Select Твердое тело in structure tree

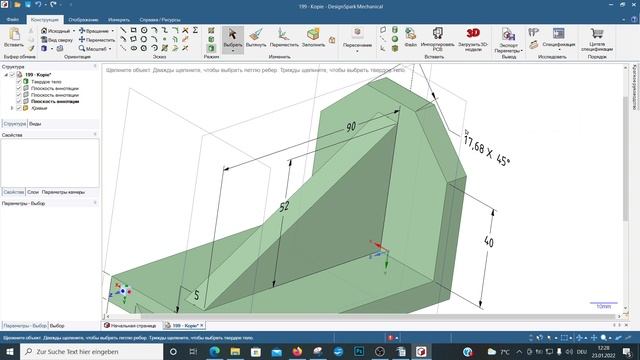click(46, 82)
